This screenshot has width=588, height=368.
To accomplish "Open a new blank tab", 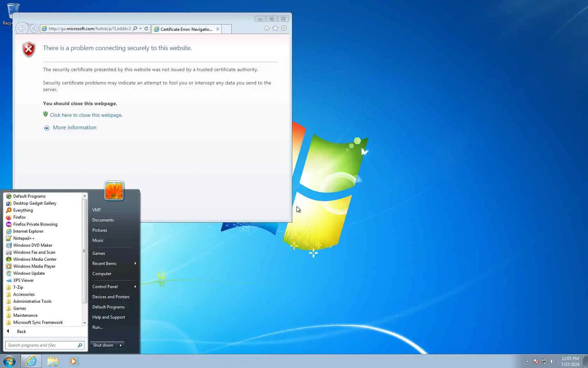I will tap(226, 29).
